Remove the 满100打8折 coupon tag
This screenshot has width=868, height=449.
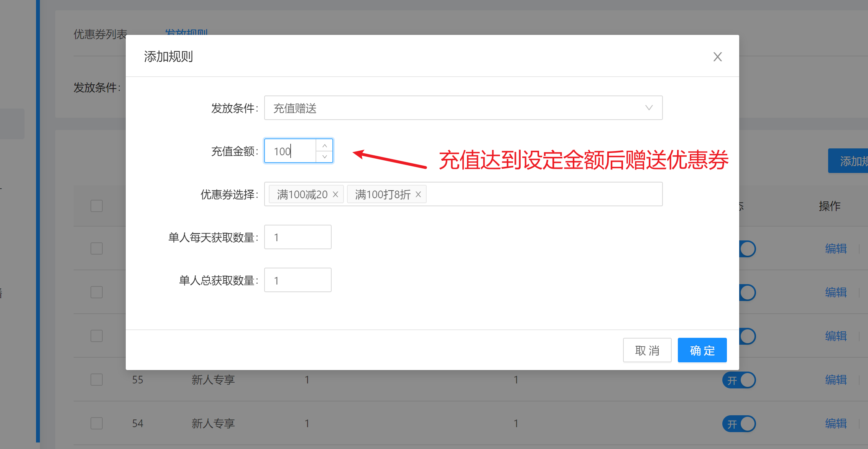418,194
